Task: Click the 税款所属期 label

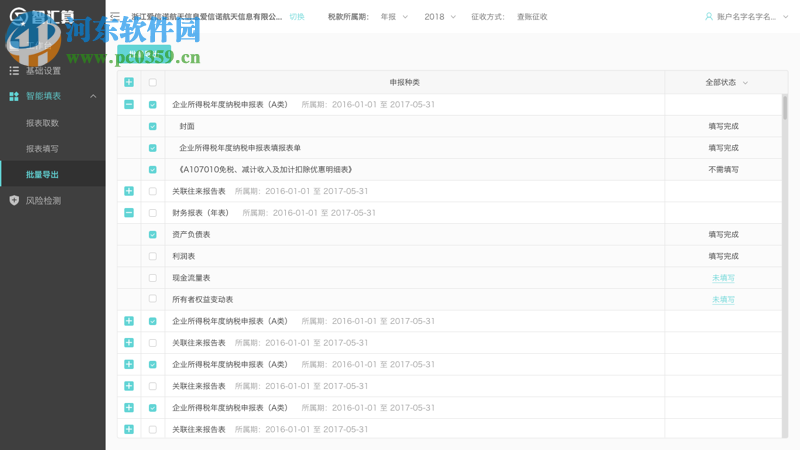Action: 348,17
